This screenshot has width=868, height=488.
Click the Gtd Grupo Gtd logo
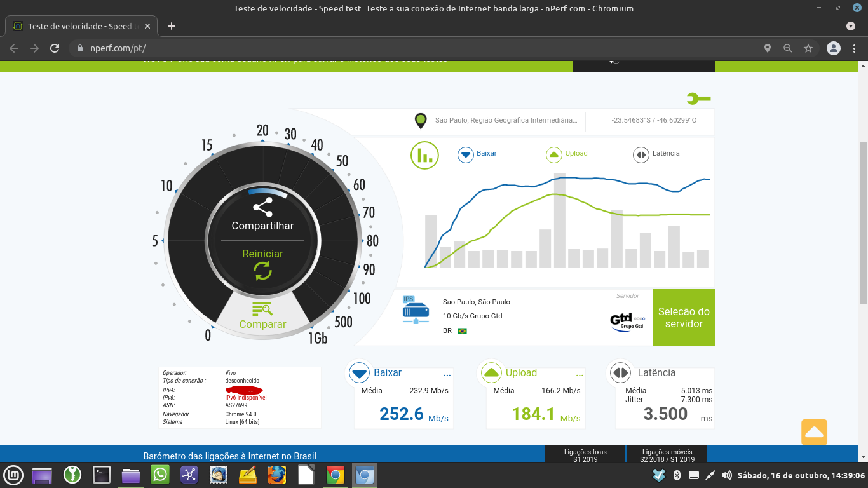coord(627,321)
